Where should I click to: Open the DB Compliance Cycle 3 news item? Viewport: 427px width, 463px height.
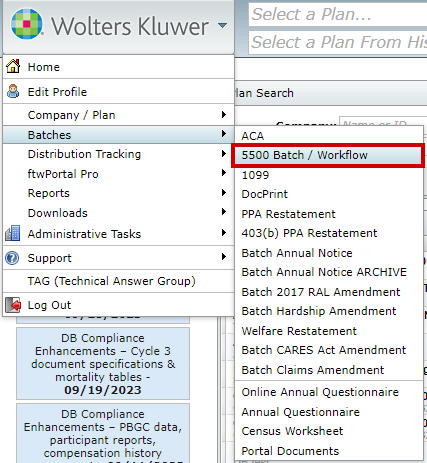(x=103, y=364)
